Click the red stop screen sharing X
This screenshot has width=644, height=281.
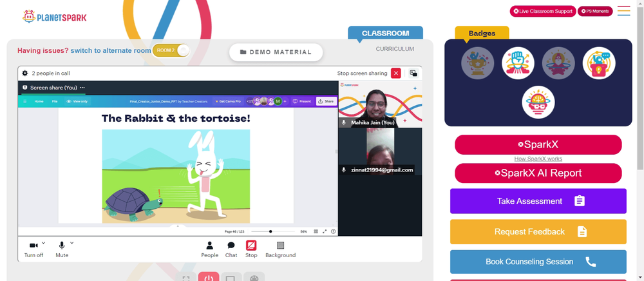(x=395, y=73)
